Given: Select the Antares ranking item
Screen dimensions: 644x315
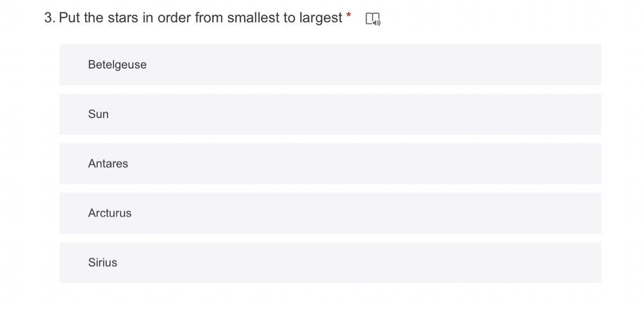Looking at the screenshot, I should pyautogui.click(x=330, y=163).
